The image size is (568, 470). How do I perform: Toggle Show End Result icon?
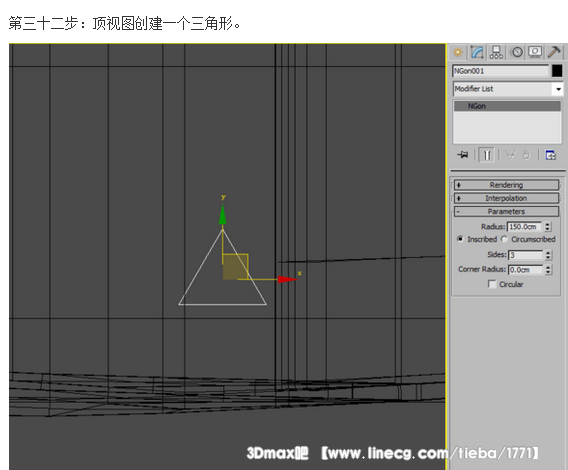point(486,155)
